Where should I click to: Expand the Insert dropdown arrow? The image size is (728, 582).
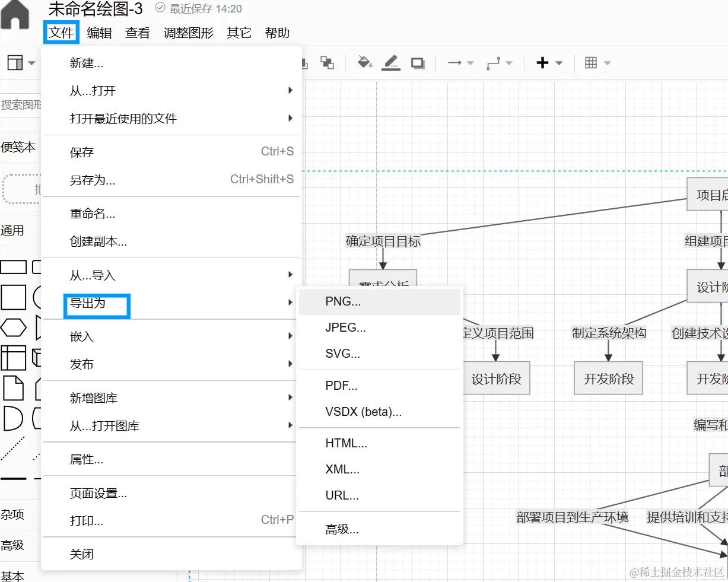tap(558, 62)
